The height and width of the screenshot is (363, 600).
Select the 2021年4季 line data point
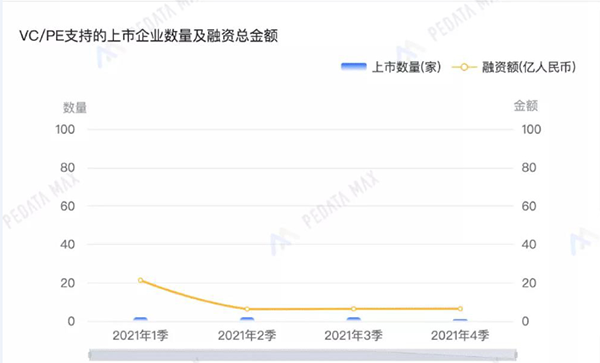point(460,309)
